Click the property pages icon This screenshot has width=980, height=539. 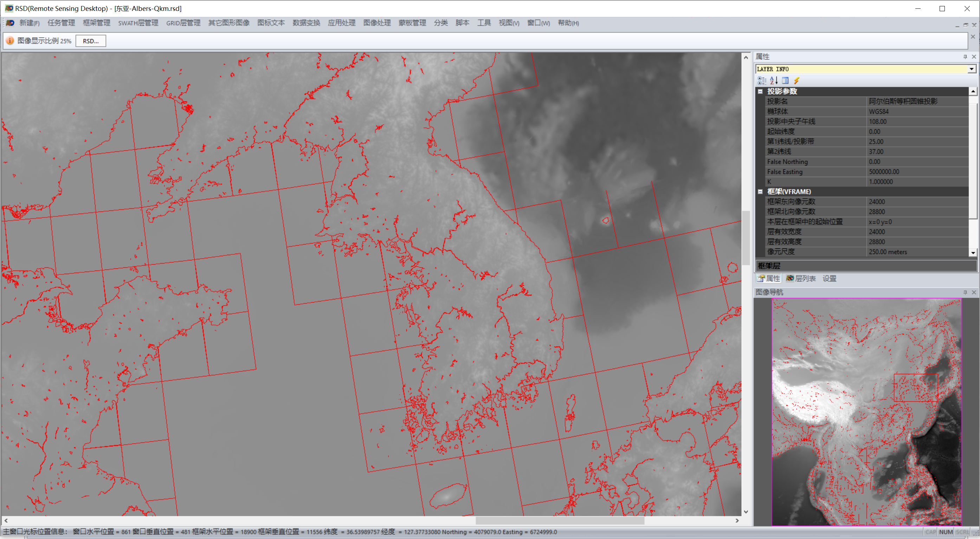click(x=785, y=80)
